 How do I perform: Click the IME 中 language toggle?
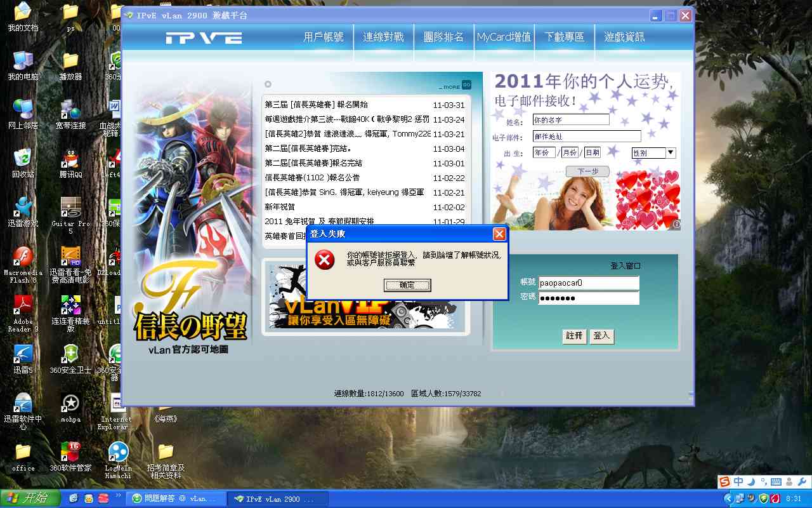738,481
